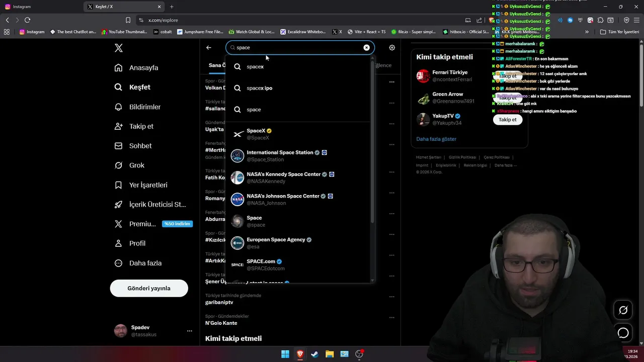Open the @space account result
644x362 pixels.
[x=298, y=221]
